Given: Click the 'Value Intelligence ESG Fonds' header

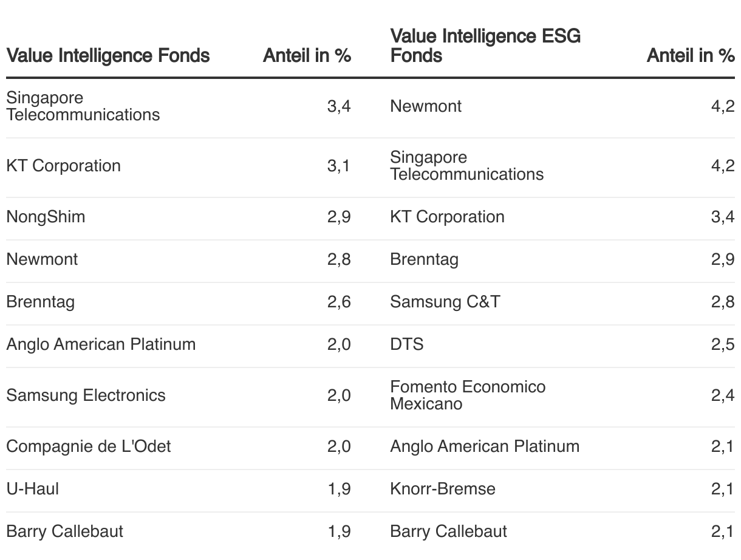Looking at the screenshot, I should (x=485, y=46).
